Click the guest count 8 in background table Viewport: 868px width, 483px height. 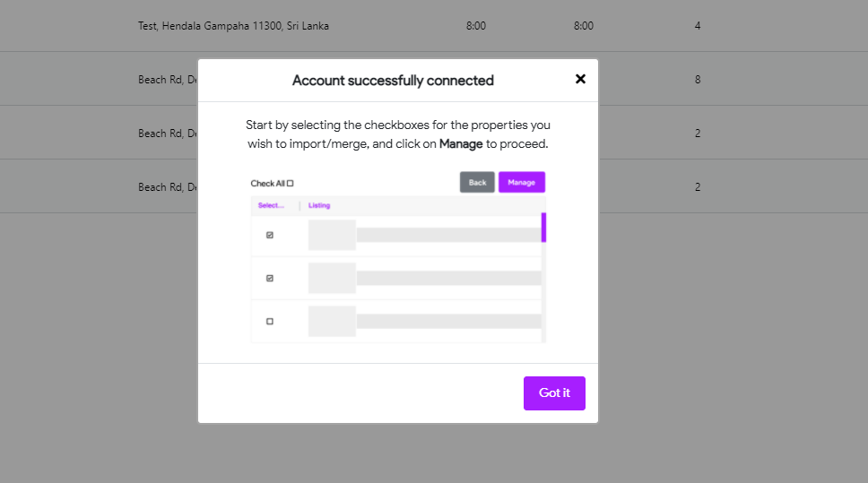pyautogui.click(x=698, y=80)
